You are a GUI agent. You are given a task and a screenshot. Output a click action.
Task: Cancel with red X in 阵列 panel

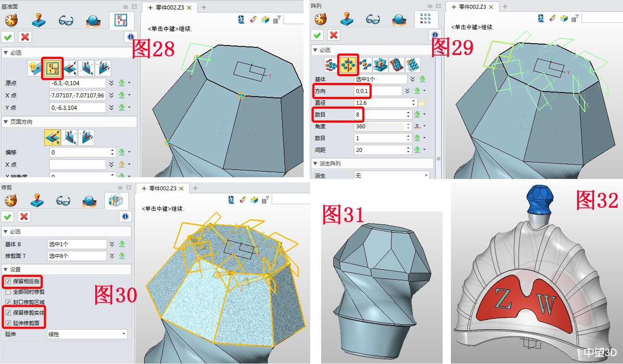coord(334,35)
